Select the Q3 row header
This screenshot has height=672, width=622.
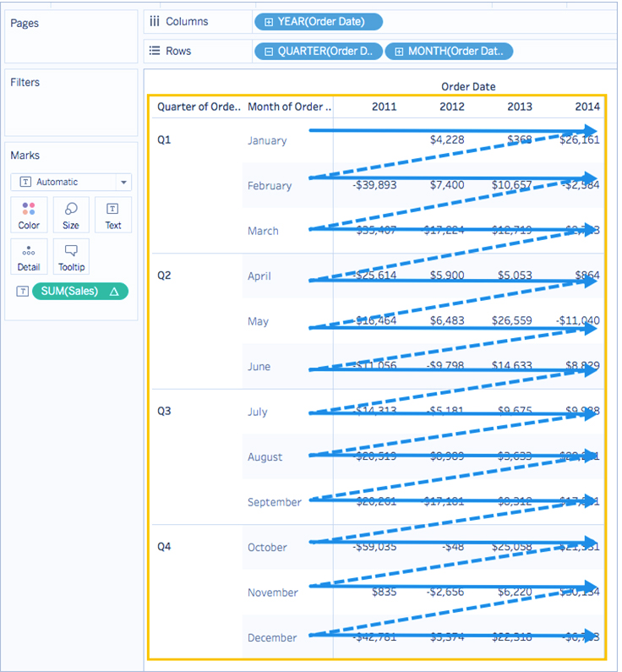(x=164, y=411)
